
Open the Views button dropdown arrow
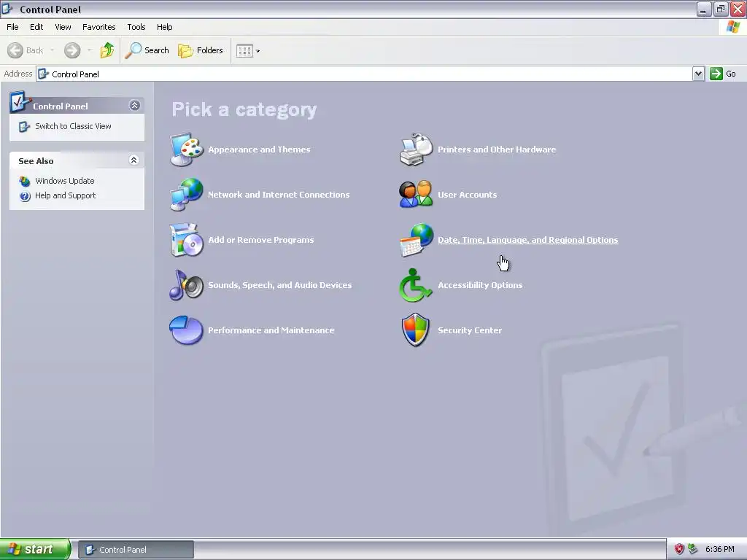click(258, 51)
